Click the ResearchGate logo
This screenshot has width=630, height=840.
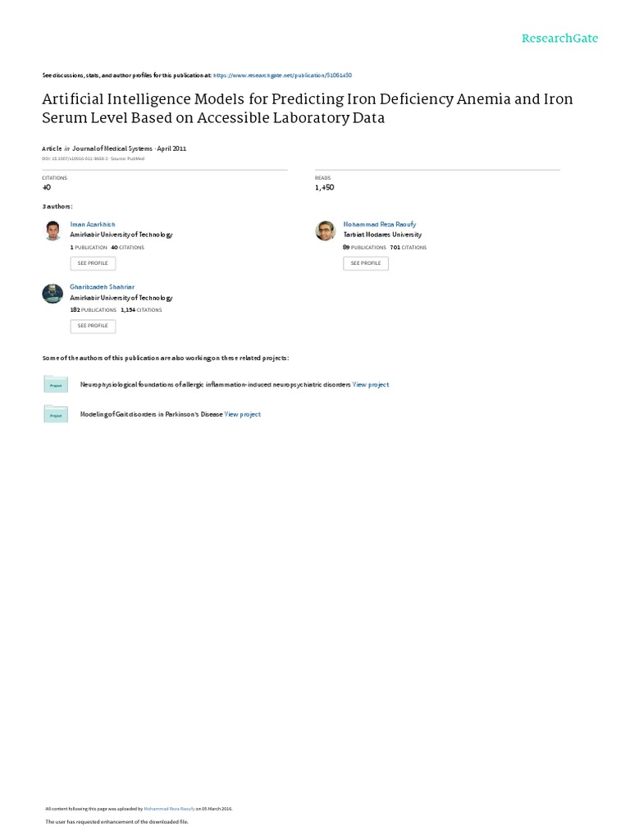[560, 39]
